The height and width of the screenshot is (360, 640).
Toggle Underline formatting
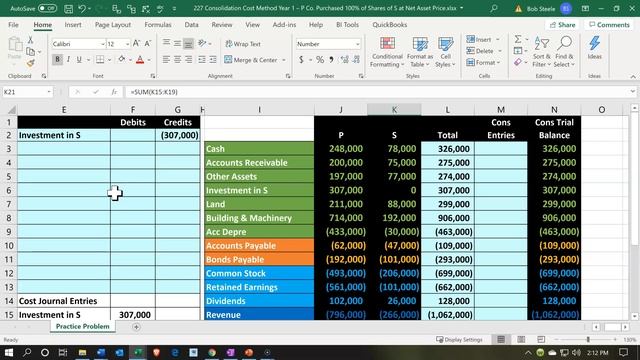pyautogui.click(x=79, y=60)
